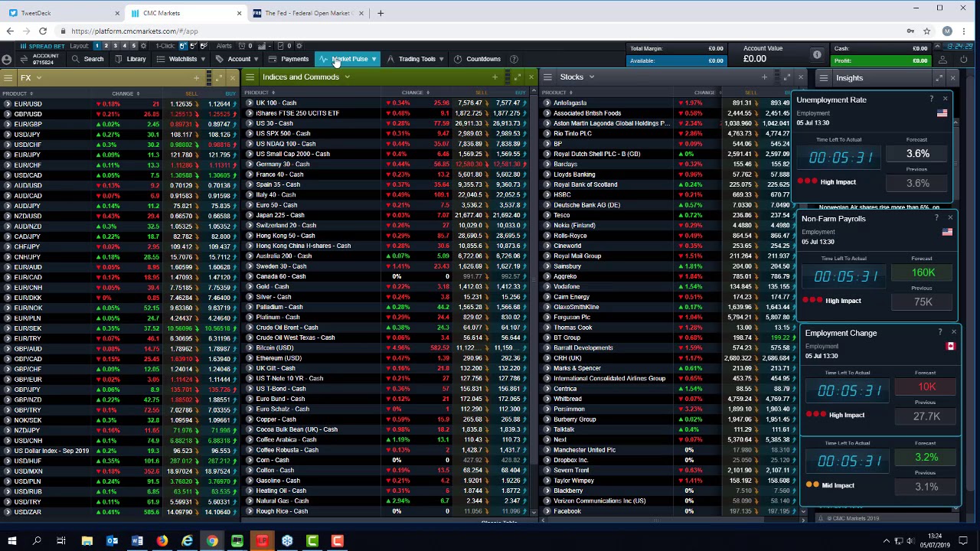Switch account via the account 9715824 button
980x551 pixels.
pyautogui.click(x=40, y=59)
